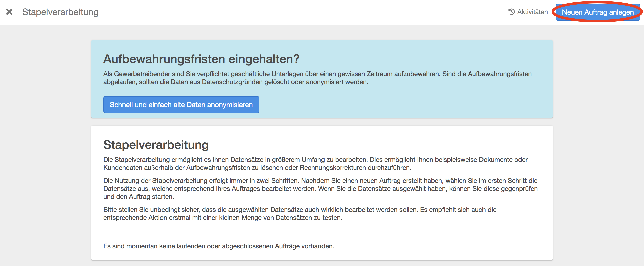Click the horizontal divider line in the white card
This screenshot has width=644, height=266.
[322, 232]
